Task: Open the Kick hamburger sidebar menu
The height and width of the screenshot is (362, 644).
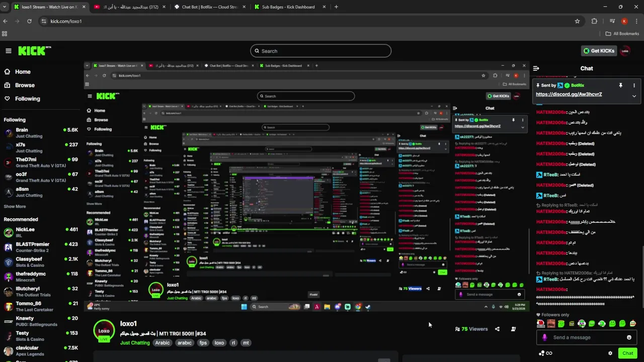Action: (9, 51)
